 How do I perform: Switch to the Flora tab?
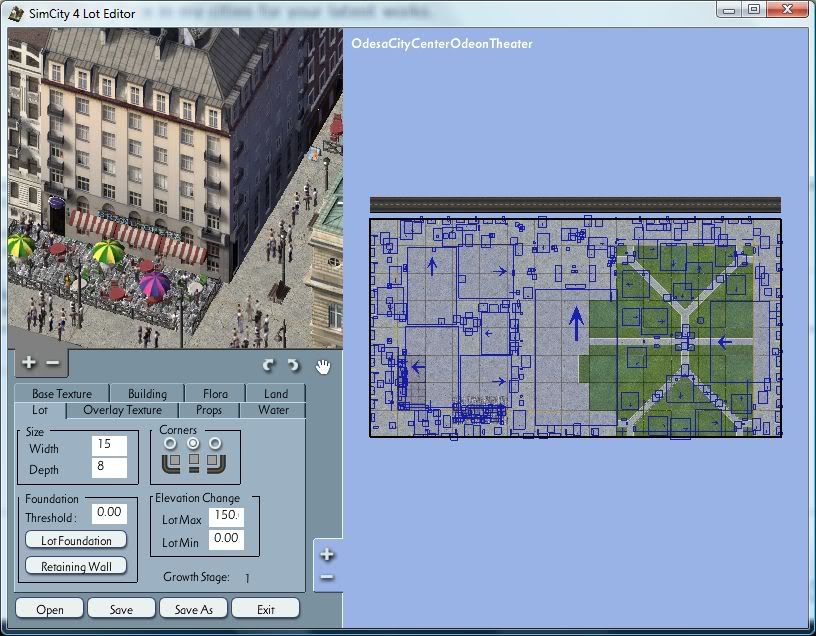point(215,393)
